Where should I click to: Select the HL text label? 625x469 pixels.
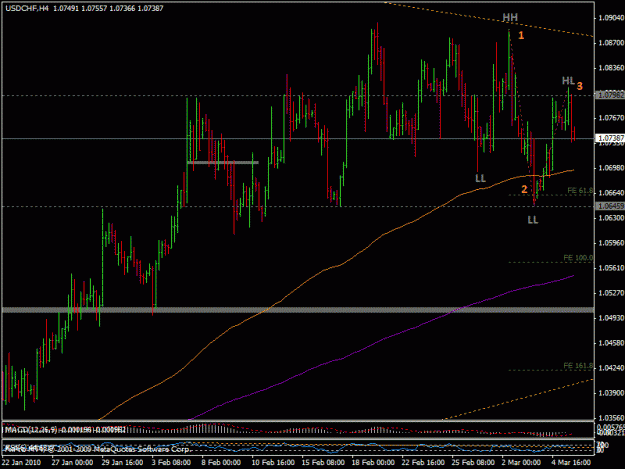[568, 81]
